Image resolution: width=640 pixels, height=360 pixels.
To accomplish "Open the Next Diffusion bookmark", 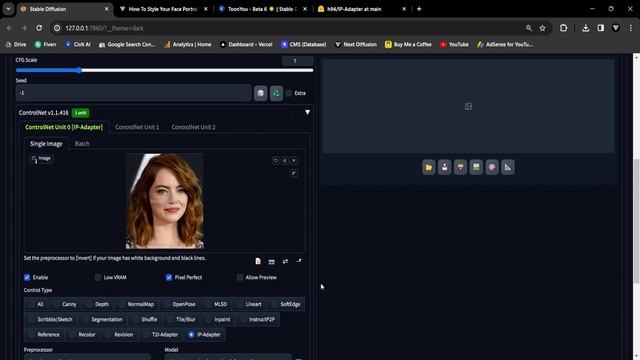I will click(356, 44).
